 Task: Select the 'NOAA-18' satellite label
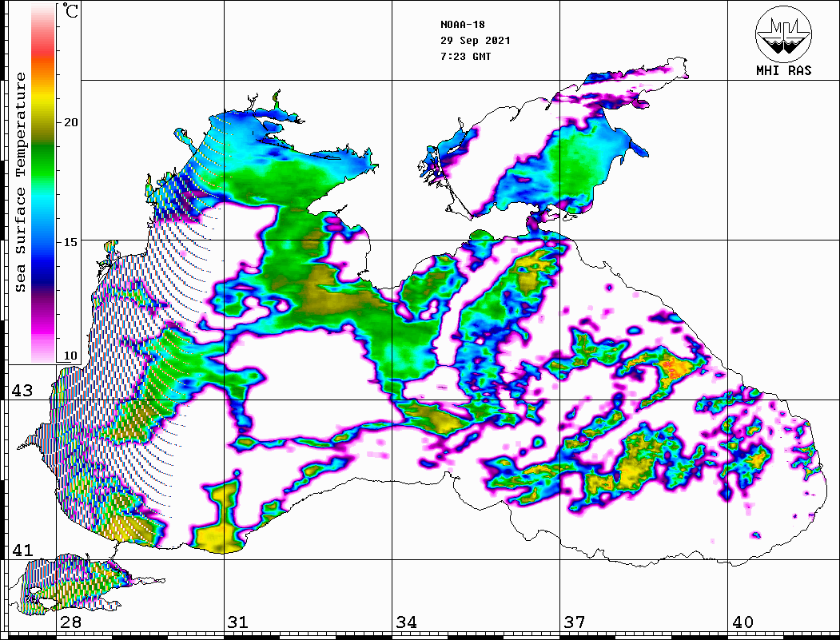tap(462, 25)
